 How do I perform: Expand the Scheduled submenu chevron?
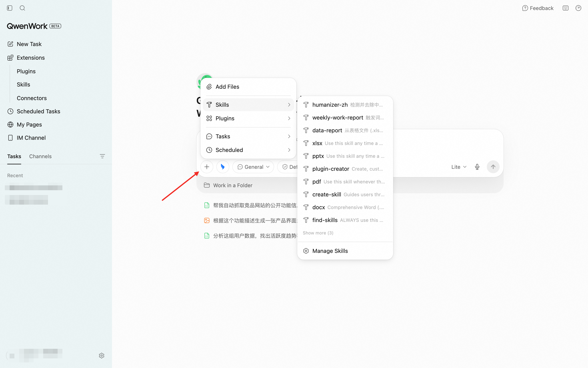point(289,150)
